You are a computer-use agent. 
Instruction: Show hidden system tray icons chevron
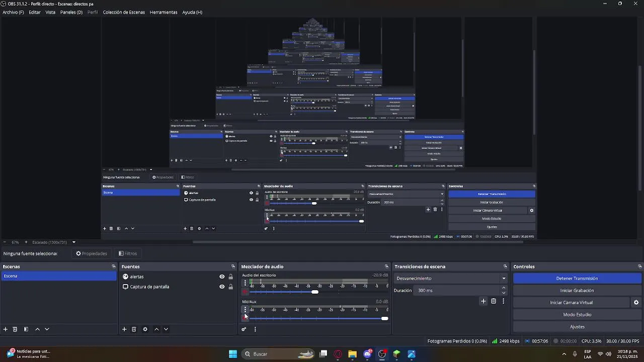[x=564, y=354]
